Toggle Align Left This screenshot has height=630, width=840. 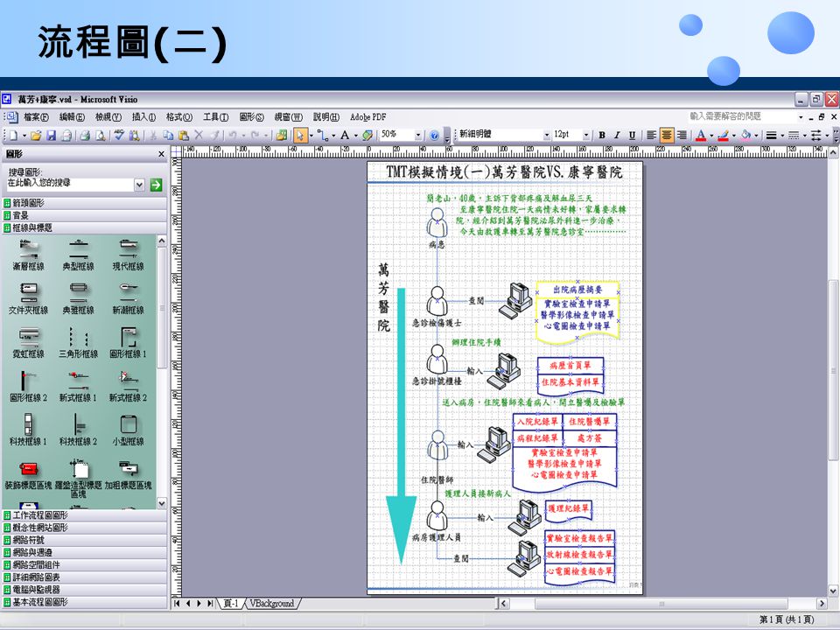coord(651,136)
